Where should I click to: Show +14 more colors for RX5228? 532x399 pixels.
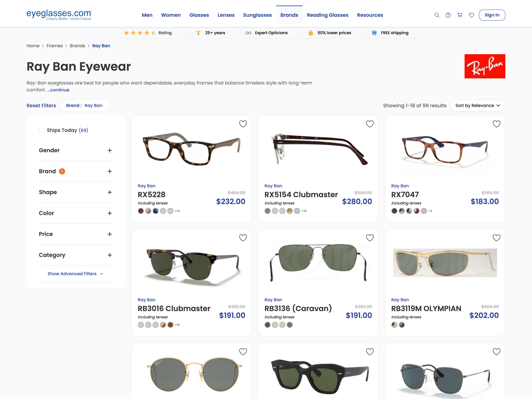tap(177, 211)
